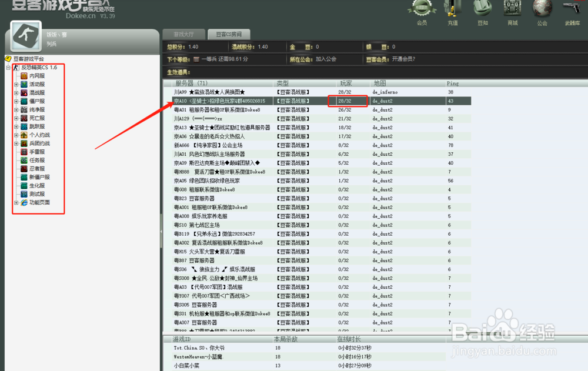This screenshot has height=371, width=588.
Task: Open the 公会 guild globe icon
Action: pyautogui.click(x=542, y=8)
